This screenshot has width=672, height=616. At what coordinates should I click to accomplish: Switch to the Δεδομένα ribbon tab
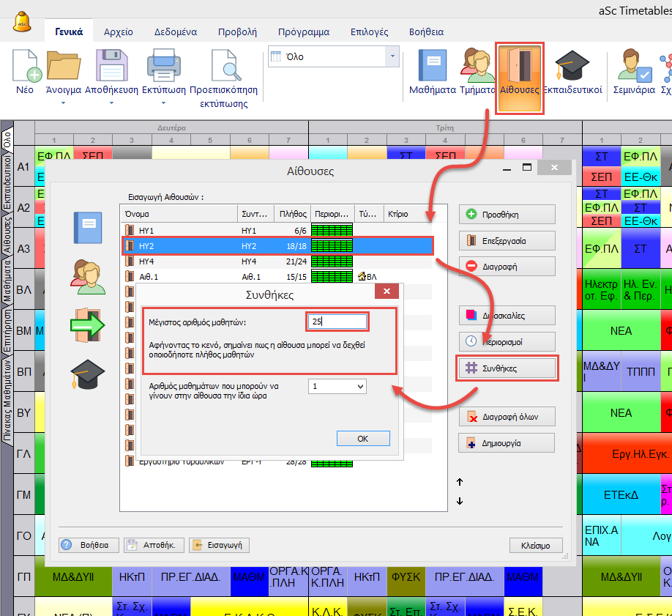(x=175, y=32)
